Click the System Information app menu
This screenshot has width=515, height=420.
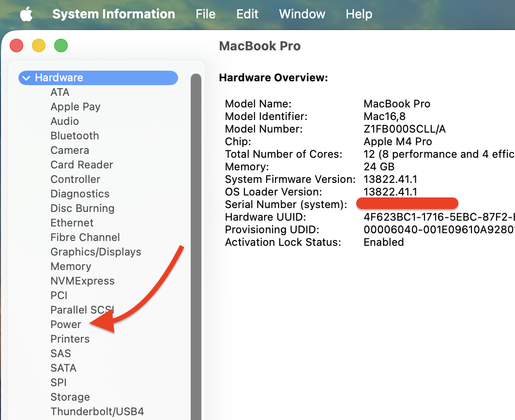[x=114, y=15]
